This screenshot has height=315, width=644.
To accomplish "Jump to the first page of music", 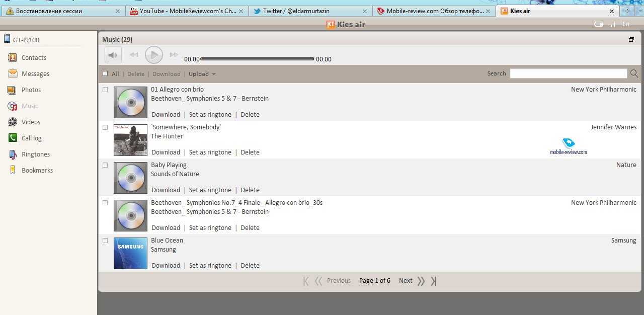I will 306,281.
